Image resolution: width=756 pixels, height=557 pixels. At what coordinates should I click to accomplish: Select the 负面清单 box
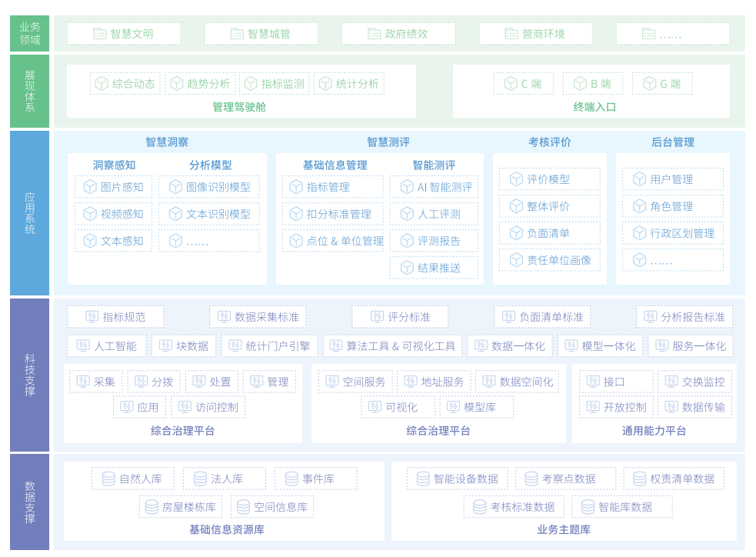tap(550, 233)
